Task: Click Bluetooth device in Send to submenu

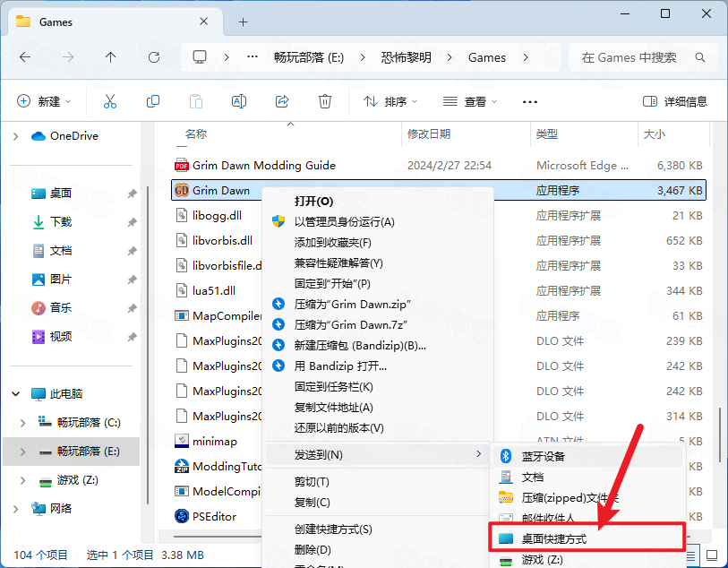Action: coord(588,457)
